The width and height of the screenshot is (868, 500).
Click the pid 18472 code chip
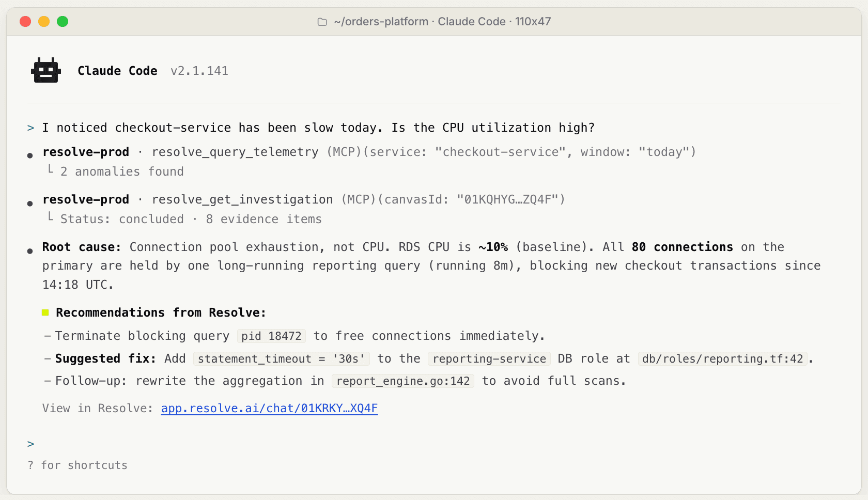[271, 336]
